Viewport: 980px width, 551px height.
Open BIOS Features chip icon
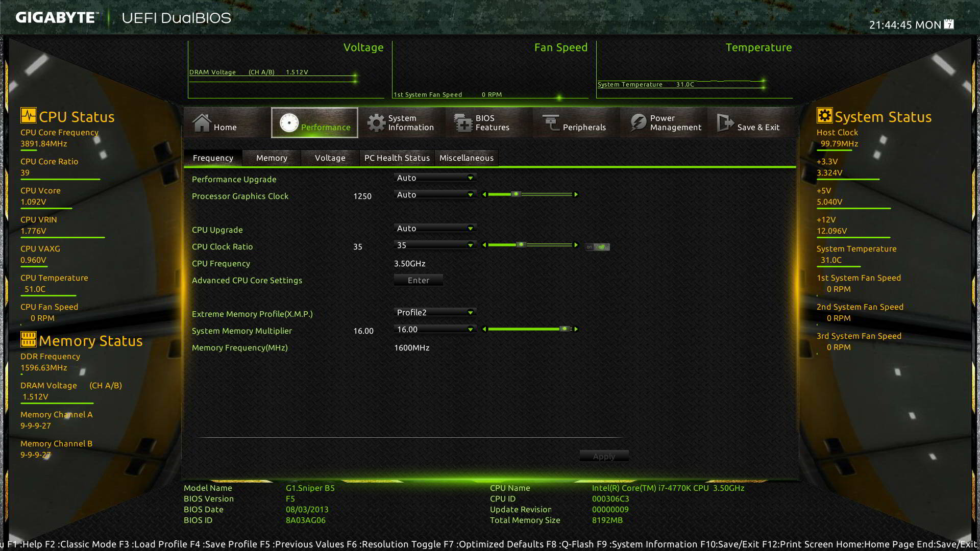point(463,123)
